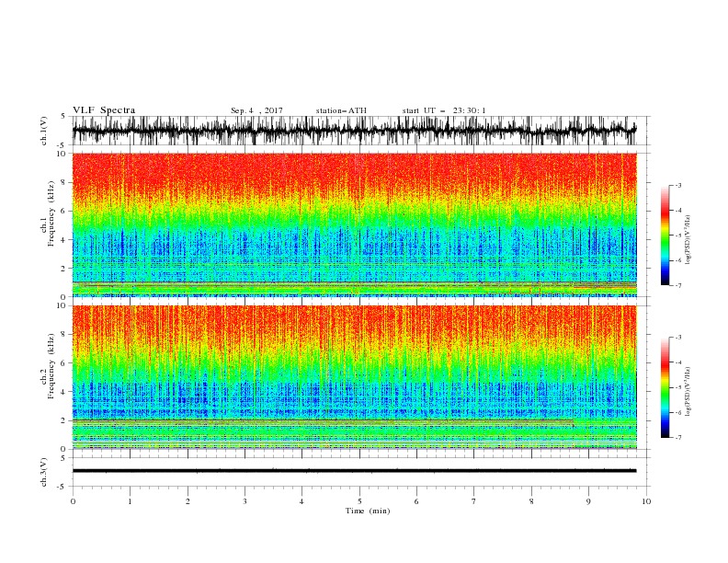The height and width of the screenshot is (563, 728).
Task: Click the time axis tick label "3"
Action: 245,501
